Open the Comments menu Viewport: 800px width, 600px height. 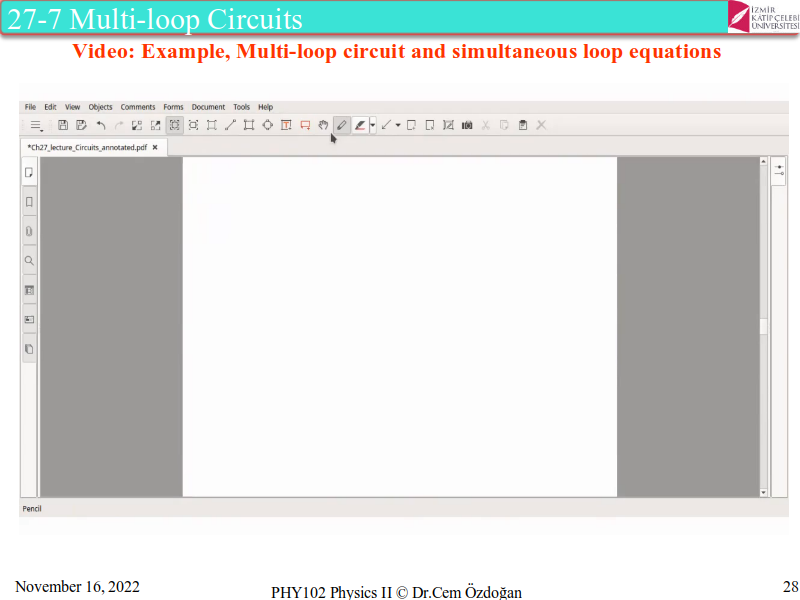pyautogui.click(x=138, y=107)
